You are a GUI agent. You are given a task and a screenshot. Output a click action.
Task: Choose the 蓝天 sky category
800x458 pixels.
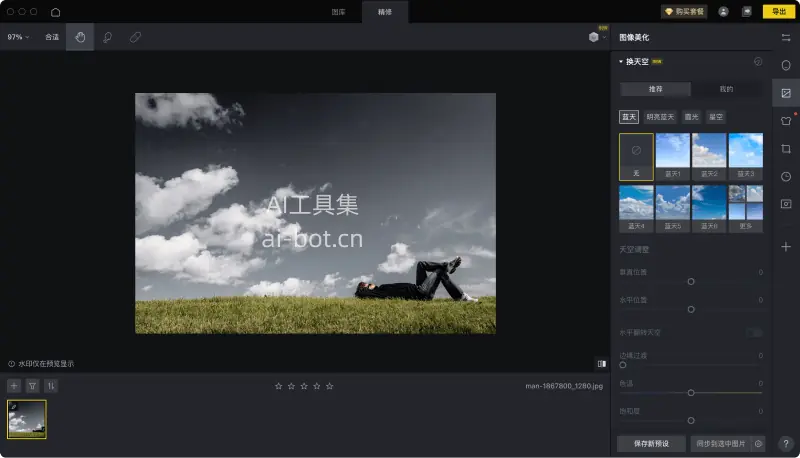click(629, 117)
